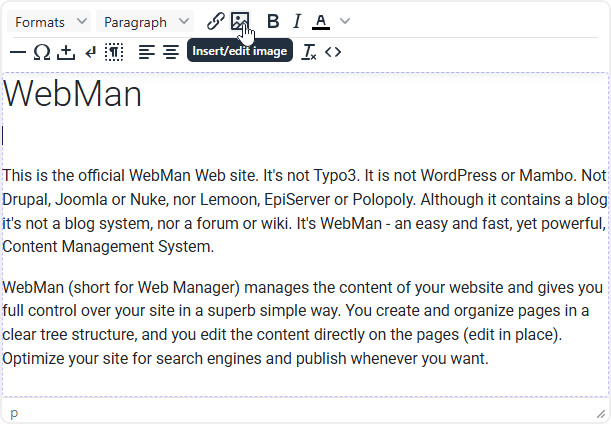Select the 'p' element path in status bar
611x424 pixels.
click(14, 412)
